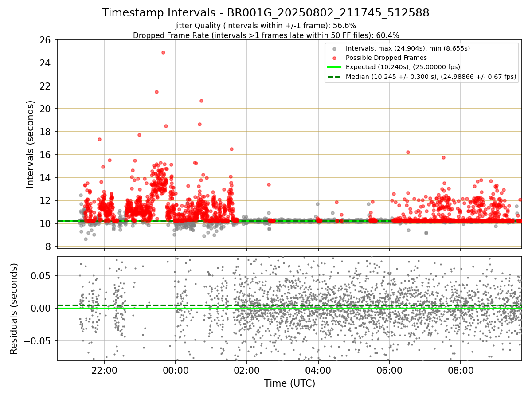Click the 'Residuals (seconds)' y-axis label
The height and width of the screenshot is (399, 532).
14,309
